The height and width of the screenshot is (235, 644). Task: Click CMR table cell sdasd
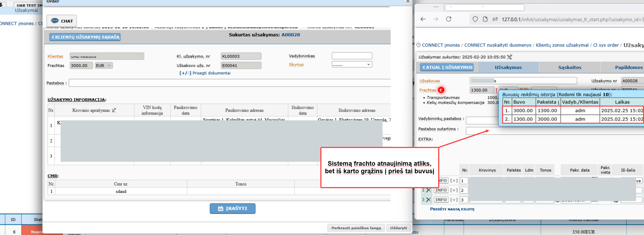[x=121, y=191]
